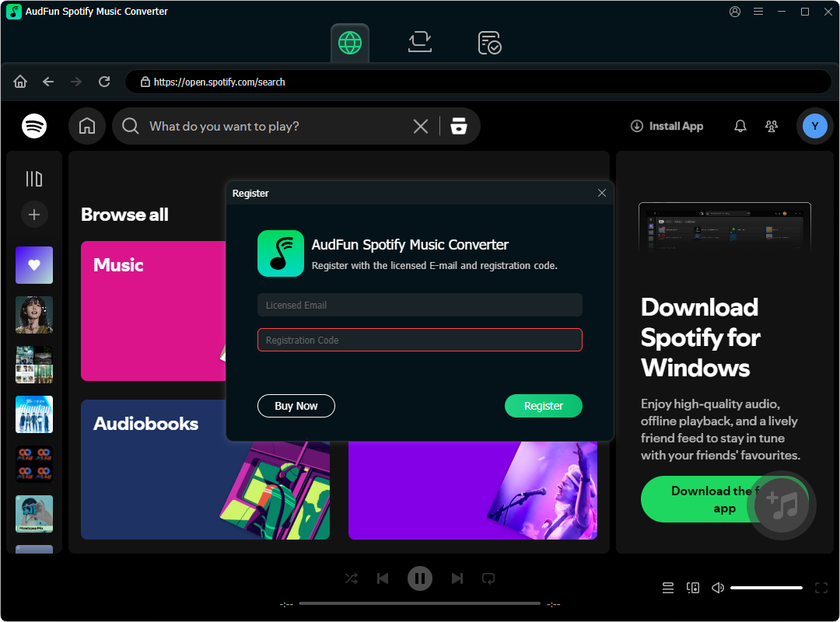
Task: Click the Buy Now button
Action: tap(296, 406)
